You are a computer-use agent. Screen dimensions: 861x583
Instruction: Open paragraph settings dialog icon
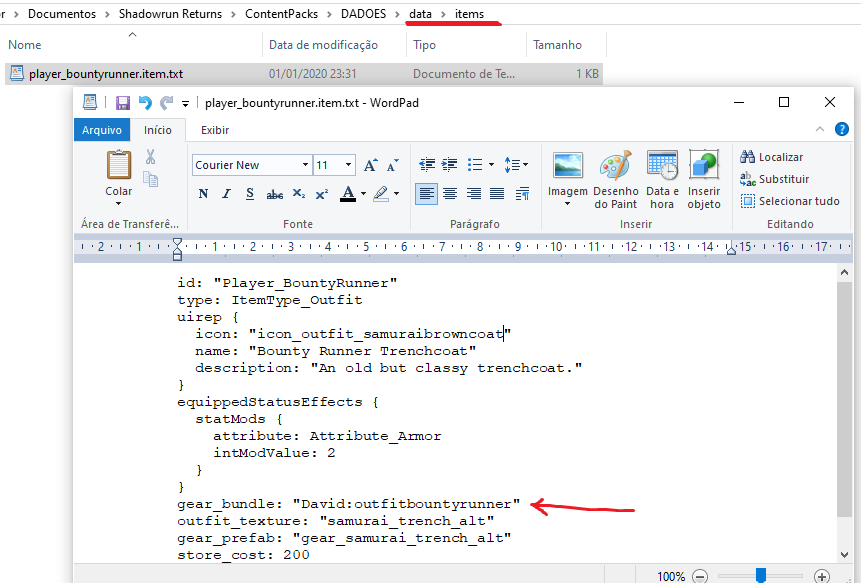[522, 194]
